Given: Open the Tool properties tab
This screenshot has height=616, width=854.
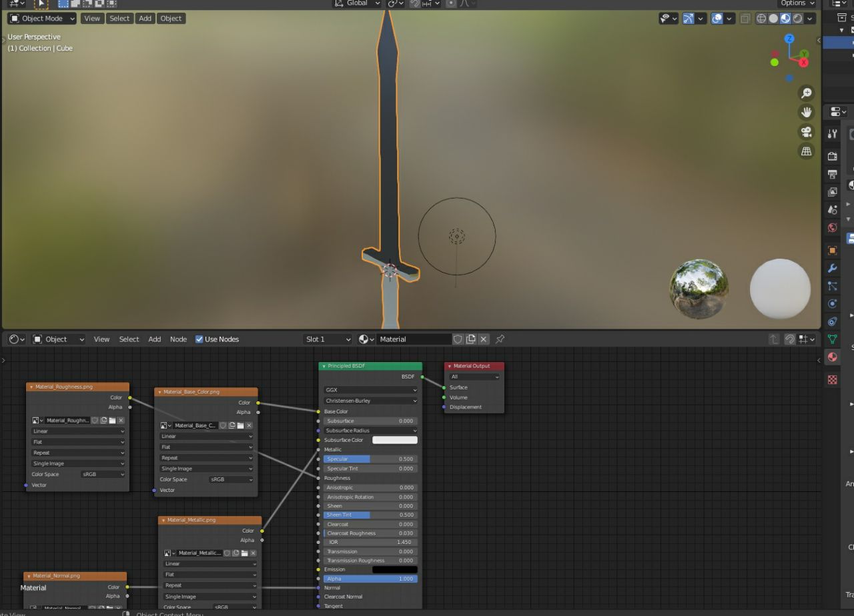Looking at the screenshot, I should 832,134.
